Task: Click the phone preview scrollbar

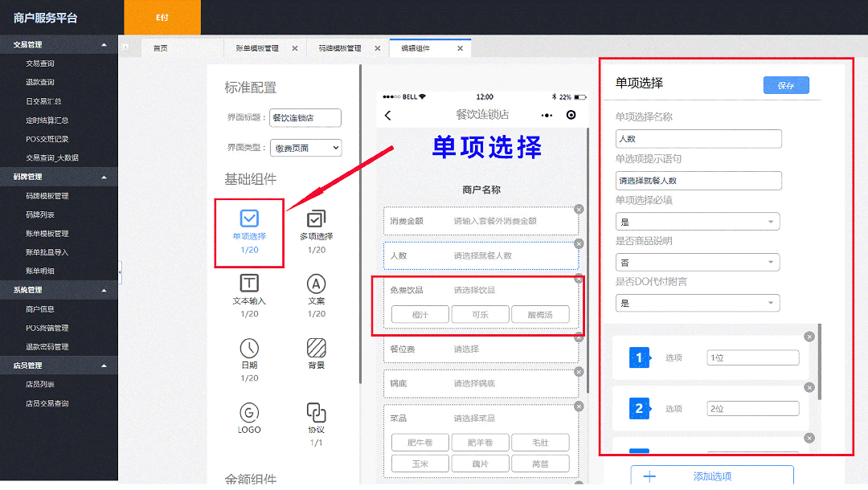Action: (x=588, y=260)
